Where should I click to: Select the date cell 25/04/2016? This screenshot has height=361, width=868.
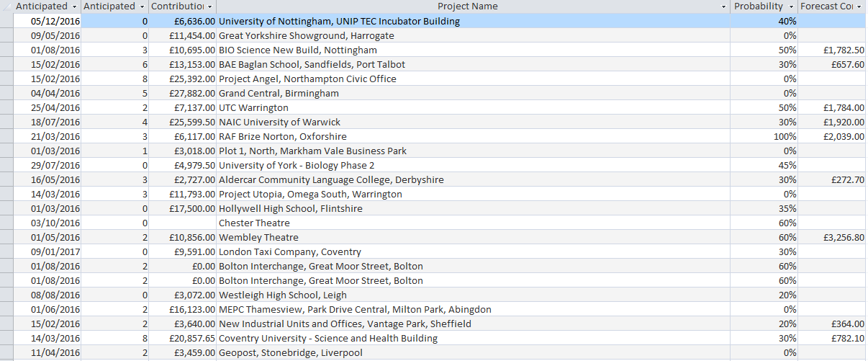48,107
